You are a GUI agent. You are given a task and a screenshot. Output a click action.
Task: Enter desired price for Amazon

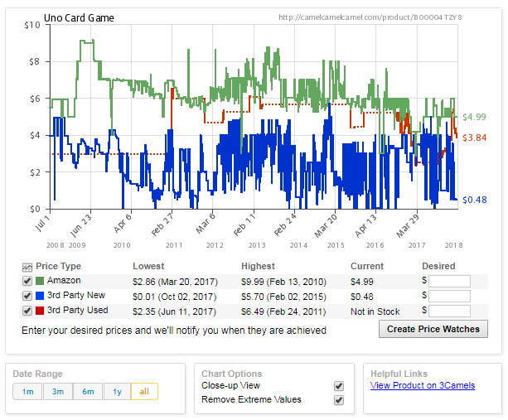point(449,282)
